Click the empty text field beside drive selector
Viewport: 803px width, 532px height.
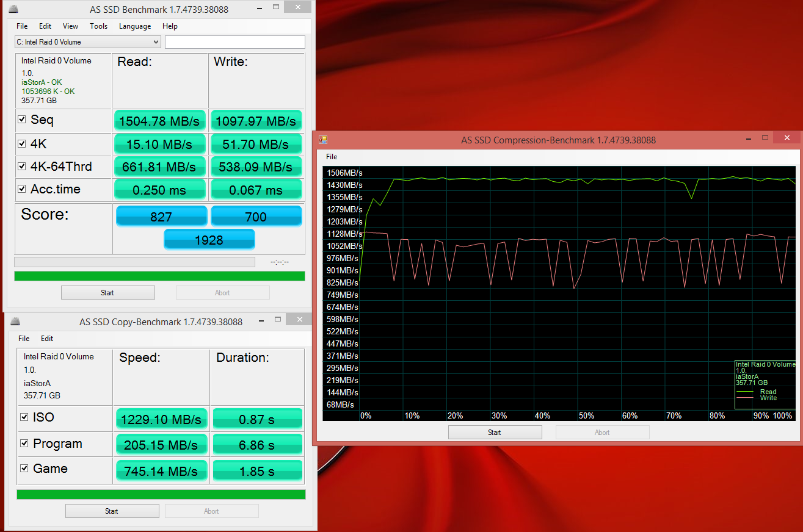pos(234,42)
